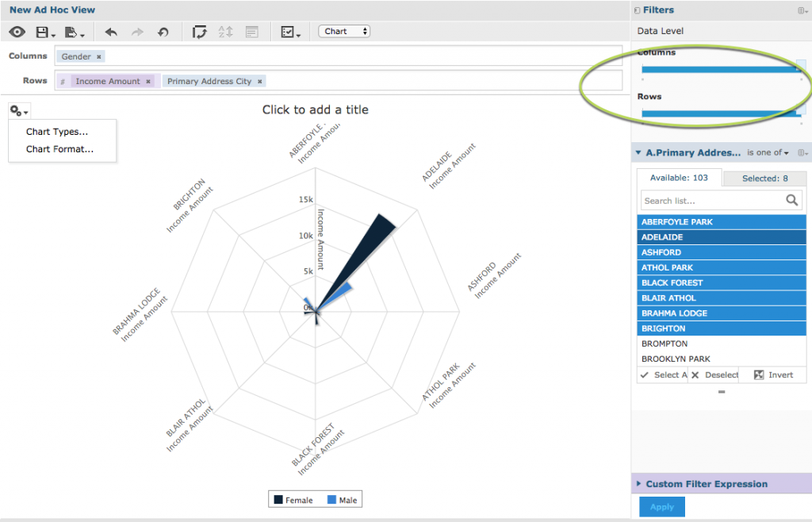812x522 pixels.
Task: Click the eye preview icon on the toolbar
Action: click(x=17, y=31)
